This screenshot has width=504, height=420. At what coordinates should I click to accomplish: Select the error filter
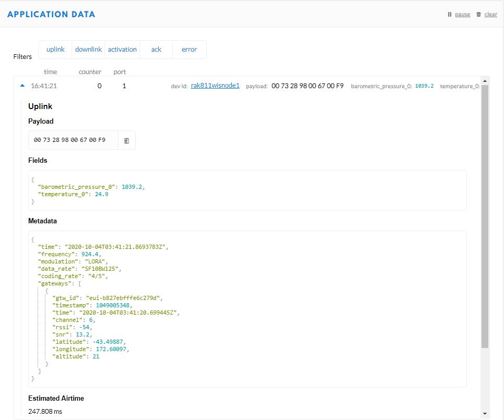click(189, 50)
